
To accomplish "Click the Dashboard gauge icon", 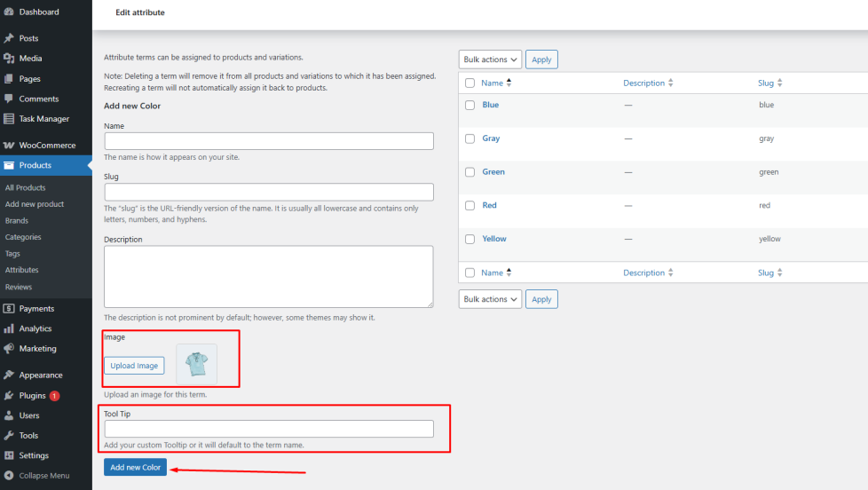I will 9,12.
